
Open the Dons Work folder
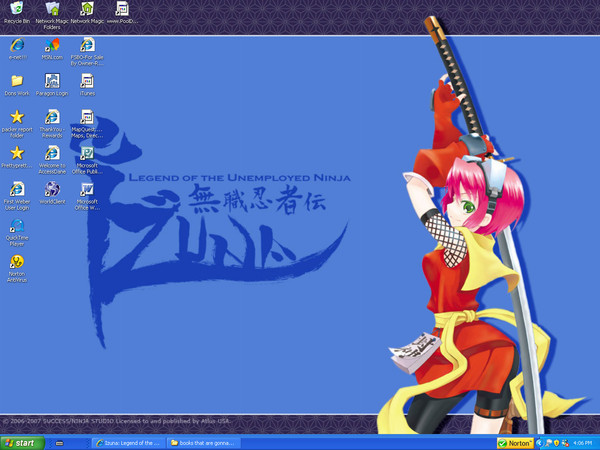[17, 85]
